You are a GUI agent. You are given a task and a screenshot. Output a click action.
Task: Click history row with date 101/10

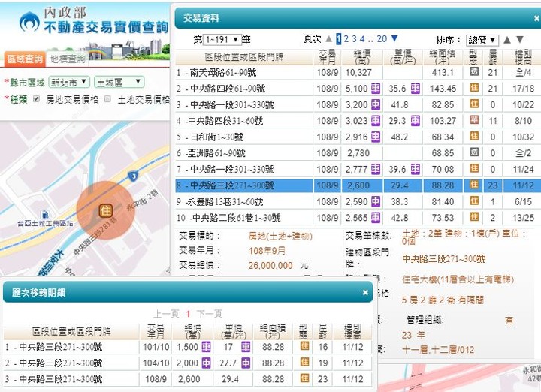188,347
